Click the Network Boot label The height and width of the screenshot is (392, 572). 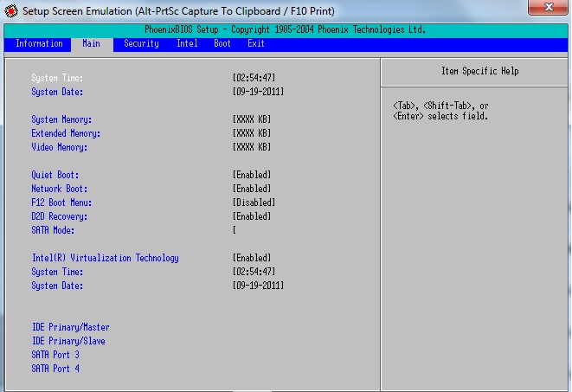(60, 189)
